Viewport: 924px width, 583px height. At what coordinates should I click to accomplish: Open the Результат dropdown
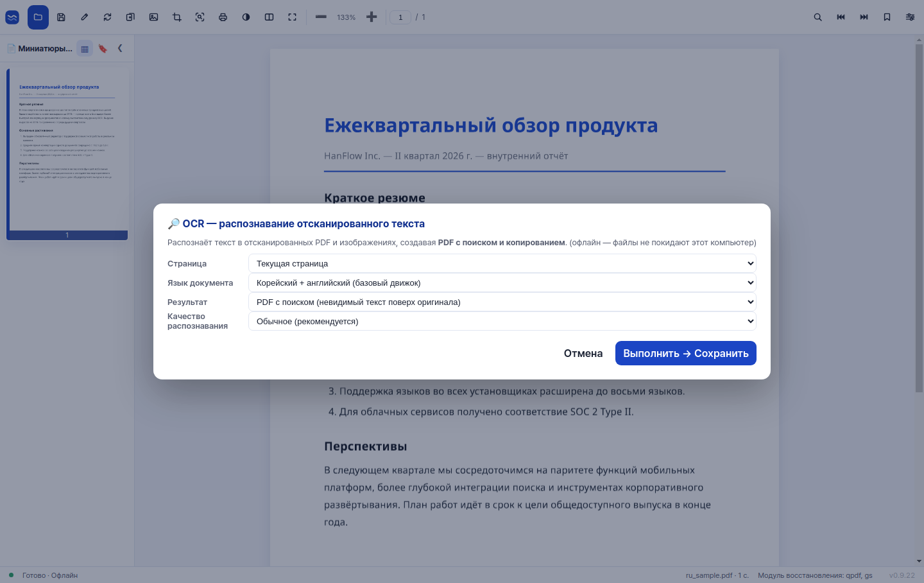[x=502, y=302]
